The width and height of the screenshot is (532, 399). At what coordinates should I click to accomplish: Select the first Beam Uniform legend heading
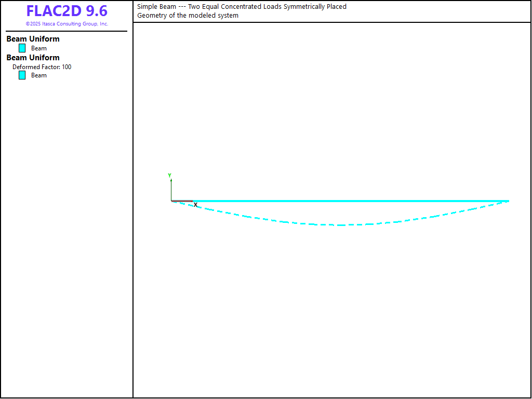point(33,39)
